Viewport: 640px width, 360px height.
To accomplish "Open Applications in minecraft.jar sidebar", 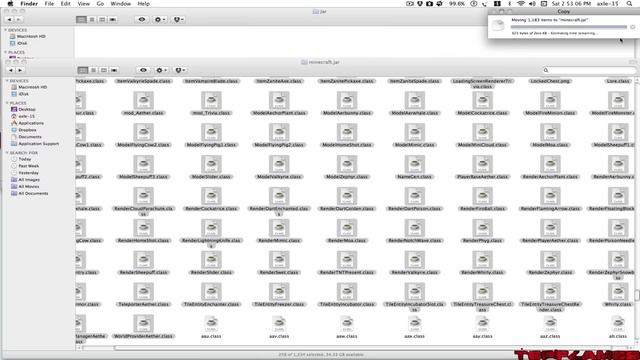I will point(27,123).
